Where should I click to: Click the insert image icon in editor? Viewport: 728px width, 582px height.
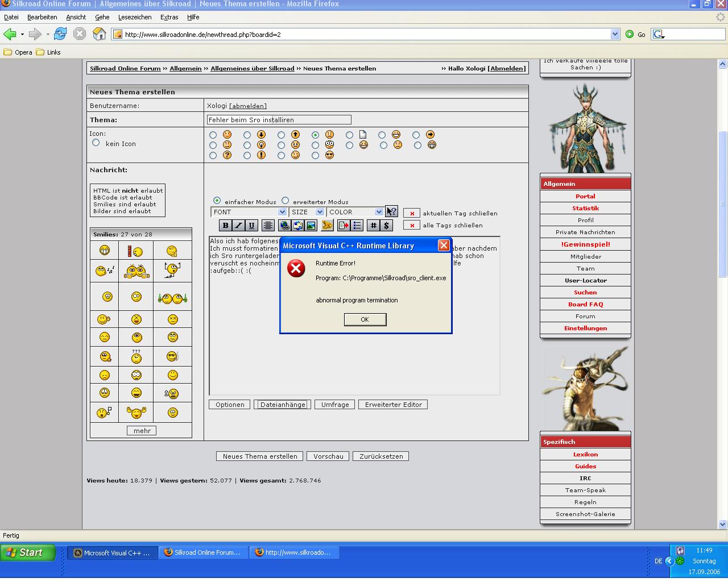pos(311,226)
